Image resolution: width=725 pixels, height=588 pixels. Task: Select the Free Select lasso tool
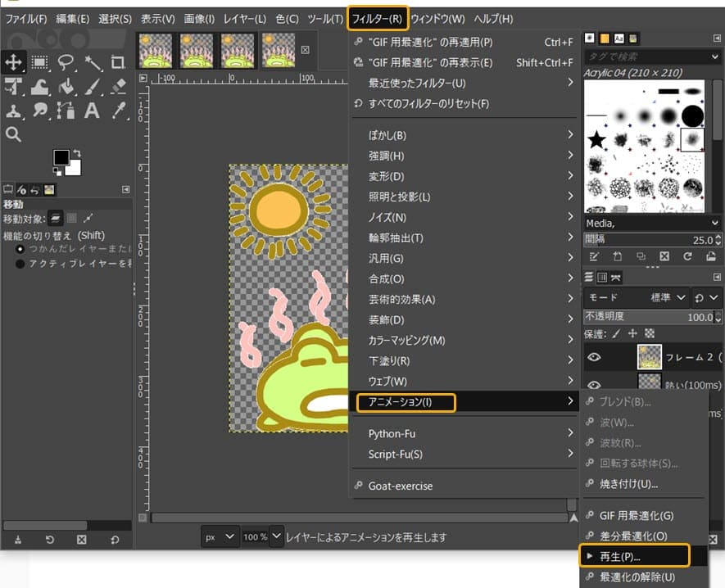(66, 61)
